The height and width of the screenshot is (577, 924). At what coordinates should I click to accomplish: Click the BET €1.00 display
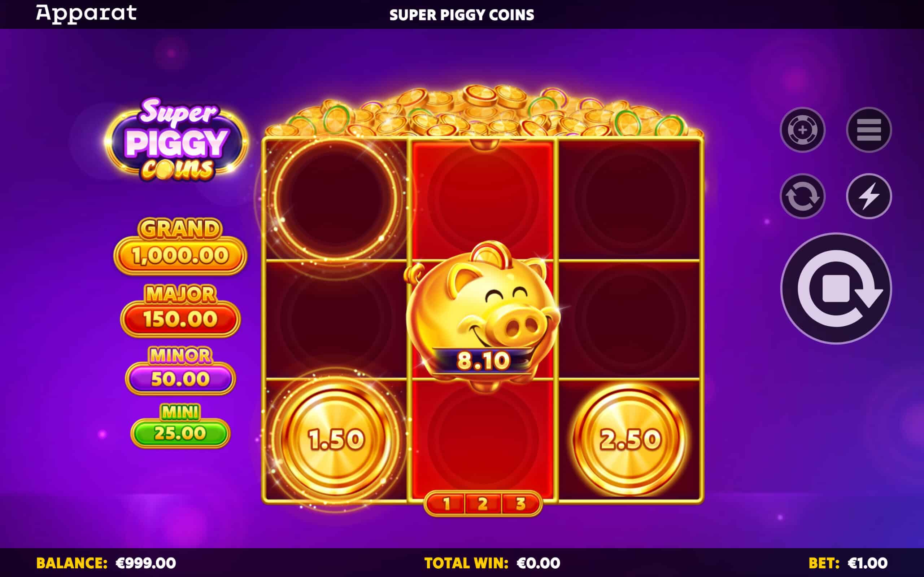[848, 563]
